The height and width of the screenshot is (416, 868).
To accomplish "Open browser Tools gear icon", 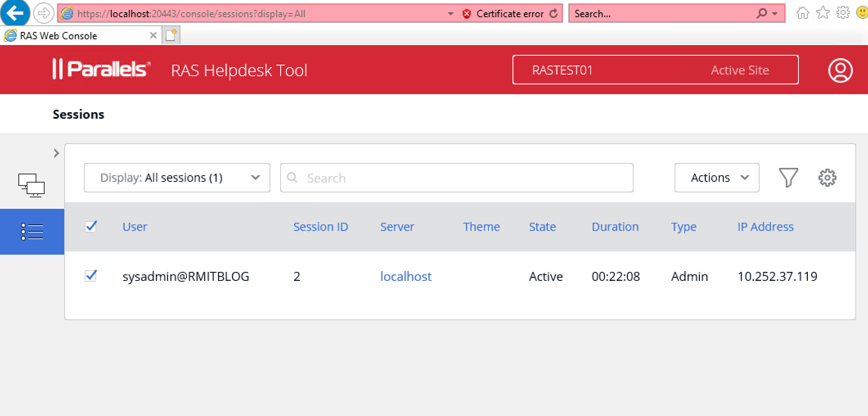I will 843,13.
